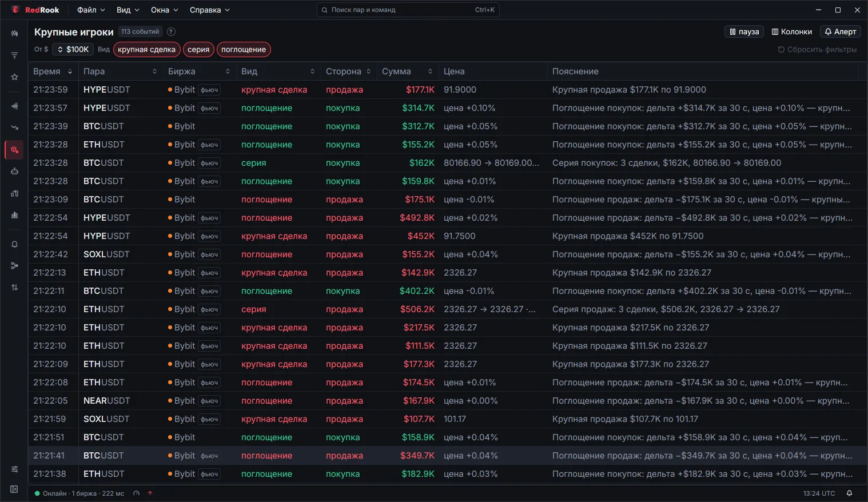The image size is (868, 502).
Task: Open the Окна menu
Action: point(165,10)
